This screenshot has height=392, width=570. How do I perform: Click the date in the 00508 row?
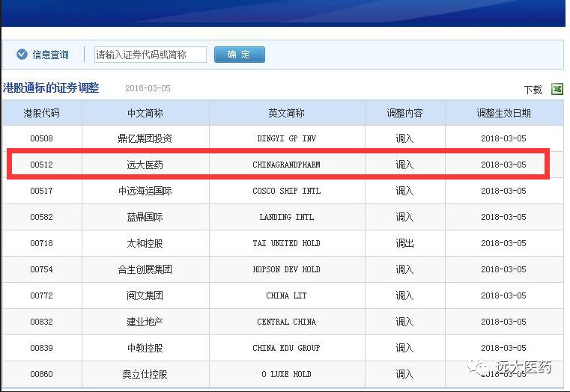(x=503, y=138)
